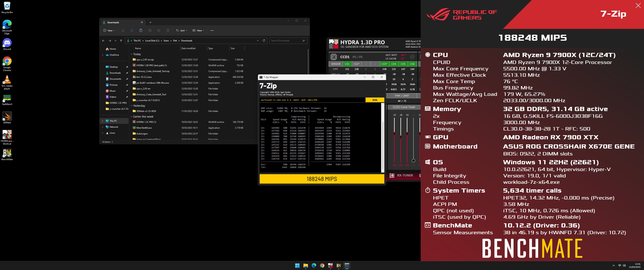Collapse Earlier this week group
The image size is (644, 270).
(131, 116)
